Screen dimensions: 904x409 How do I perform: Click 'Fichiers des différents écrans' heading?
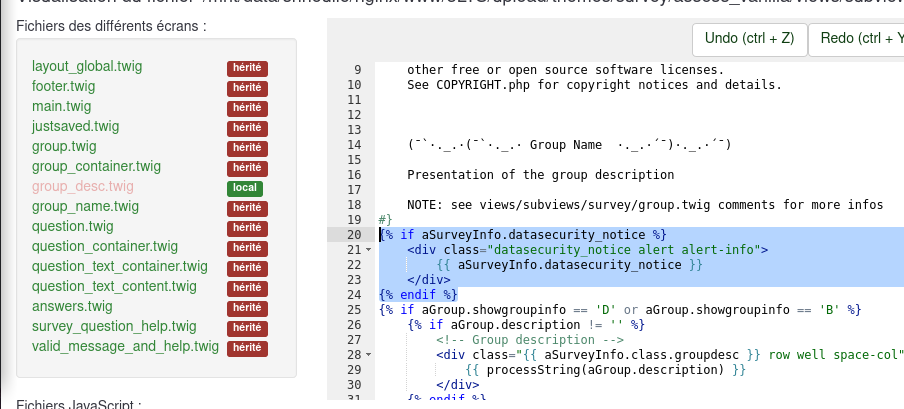pyautogui.click(x=111, y=26)
